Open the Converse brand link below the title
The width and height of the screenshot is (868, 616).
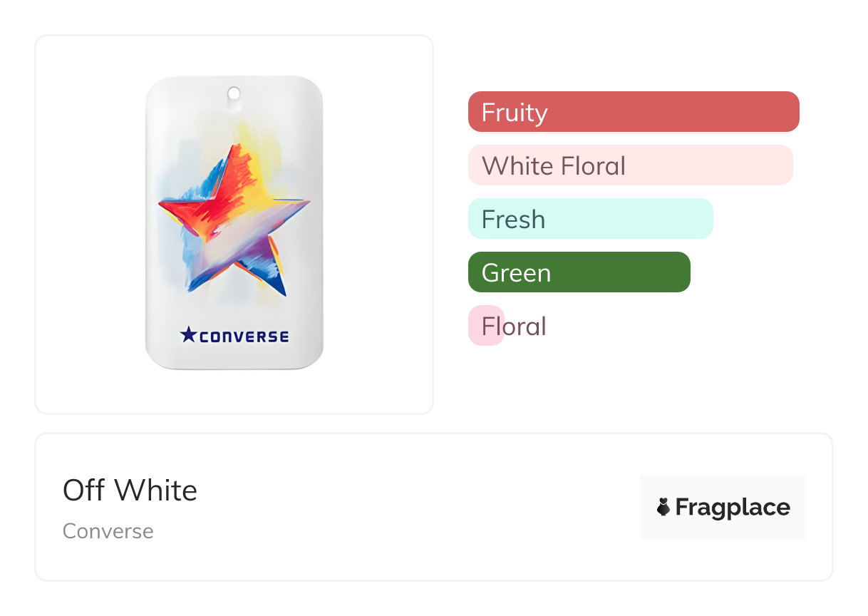point(108,531)
